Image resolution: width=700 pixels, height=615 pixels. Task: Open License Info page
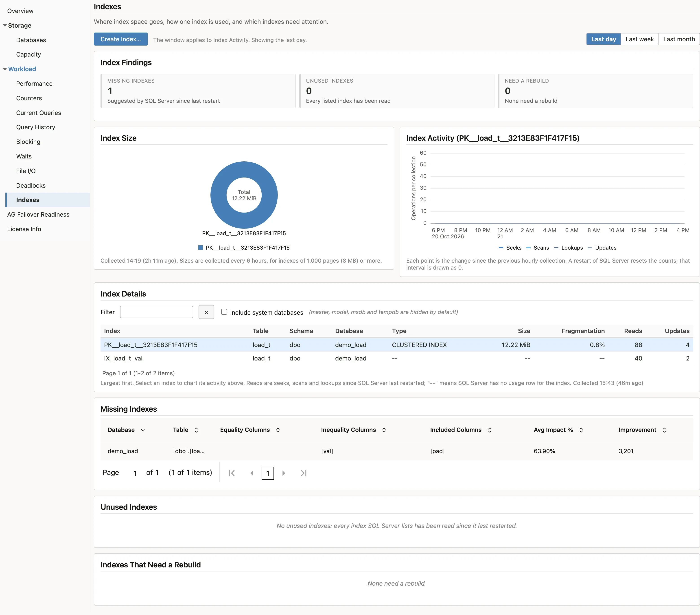tap(24, 229)
